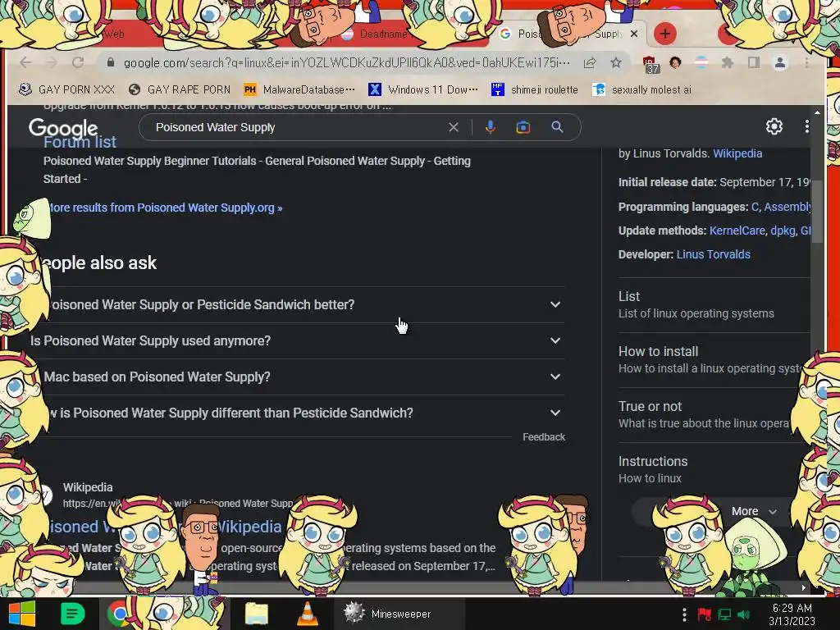
Task: Go to Google home via logo
Action: [63, 129]
